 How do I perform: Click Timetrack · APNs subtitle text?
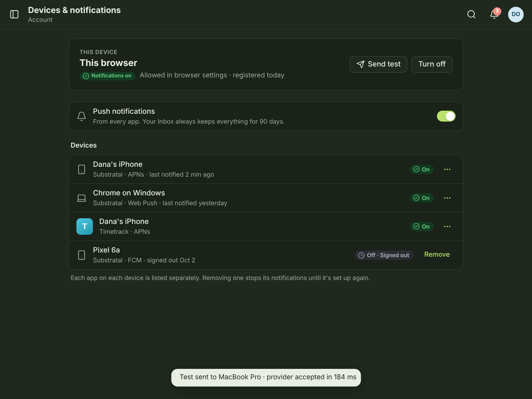tap(125, 232)
